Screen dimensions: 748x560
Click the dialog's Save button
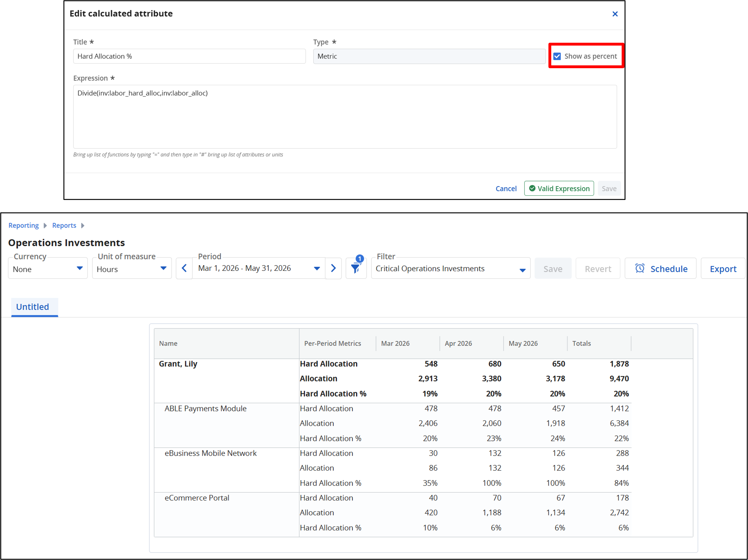(x=609, y=188)
